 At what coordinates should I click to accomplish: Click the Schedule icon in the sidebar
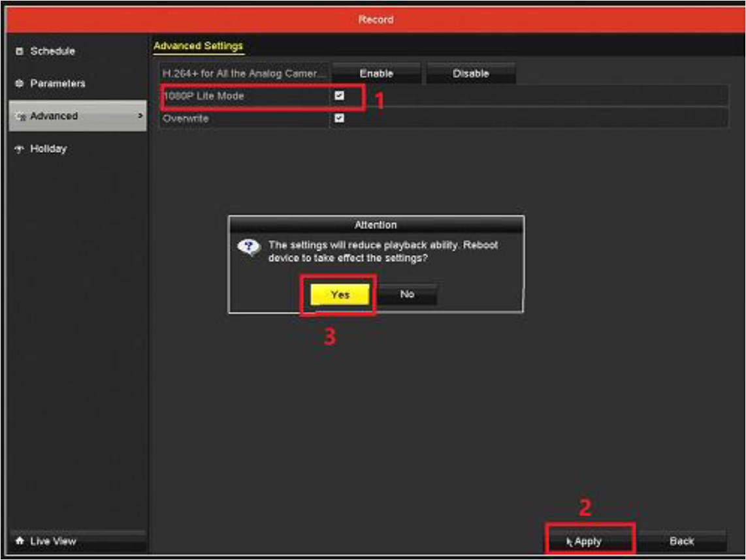tap(18, 52)
